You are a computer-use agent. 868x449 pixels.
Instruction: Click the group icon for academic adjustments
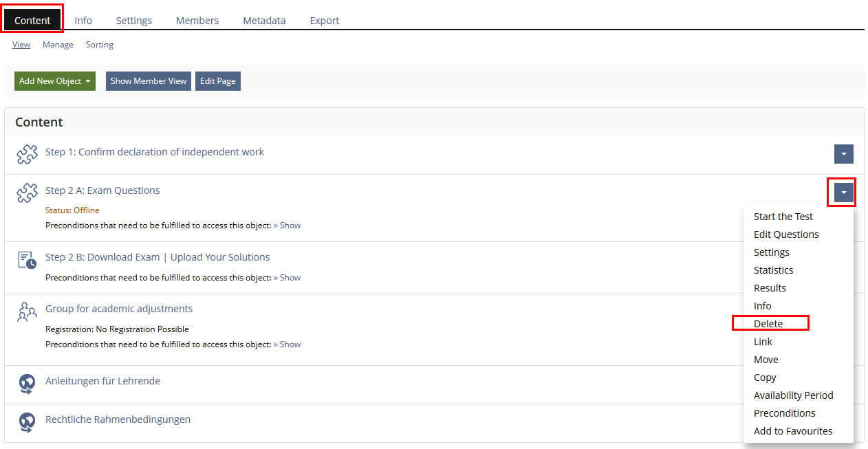[x=27, y=311]
